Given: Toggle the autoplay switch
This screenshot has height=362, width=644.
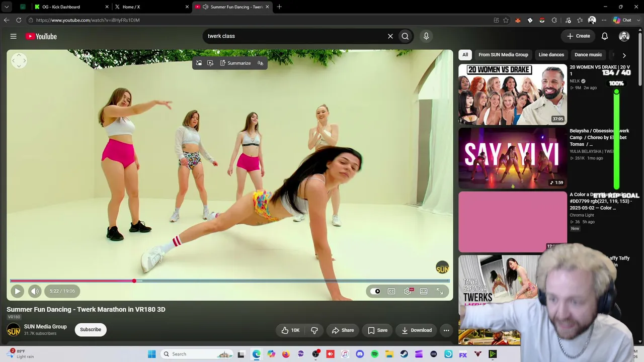Looking at the screenshot, I should (375, 291).
